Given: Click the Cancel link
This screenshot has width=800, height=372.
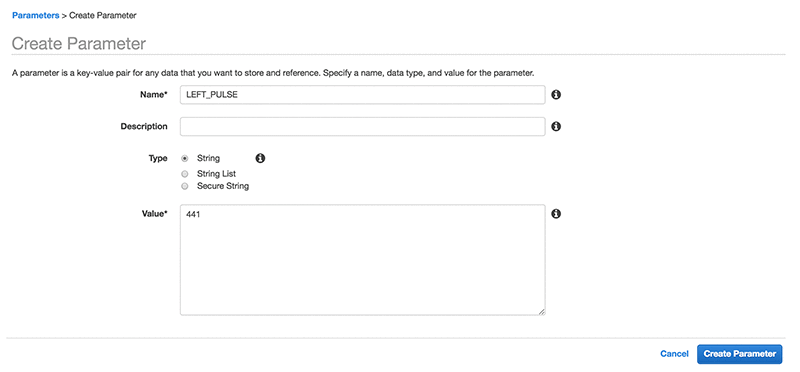Looking at the screenshot, I should pos(674,354).
